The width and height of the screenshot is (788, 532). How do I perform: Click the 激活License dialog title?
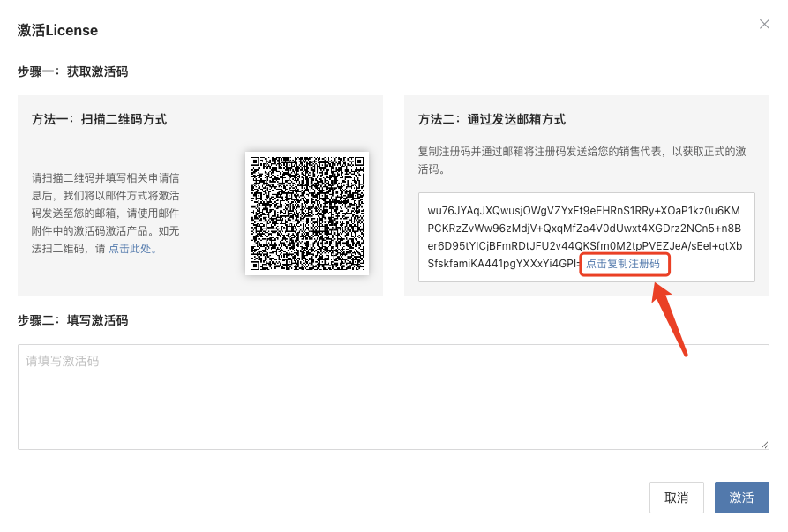57,30
